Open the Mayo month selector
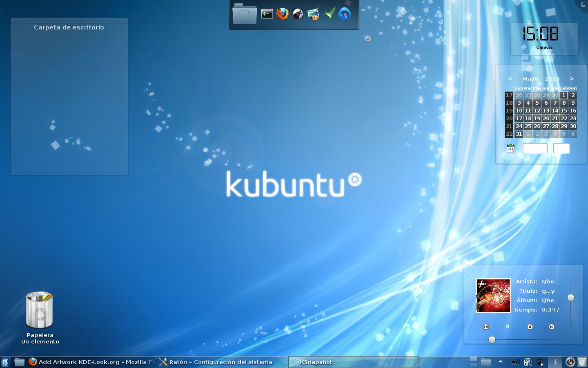 pos(530,79)
